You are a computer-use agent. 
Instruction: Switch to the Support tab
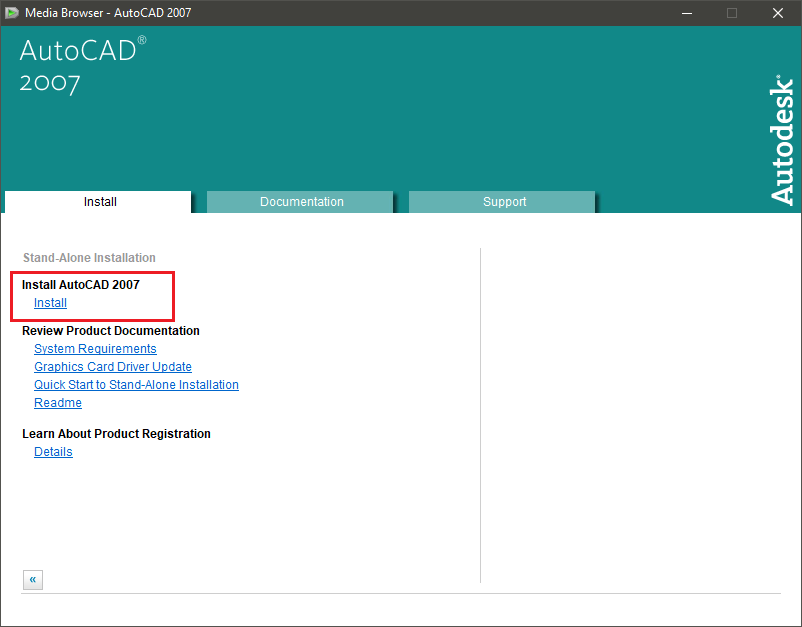pyautogui.click(x=502, y=202)
